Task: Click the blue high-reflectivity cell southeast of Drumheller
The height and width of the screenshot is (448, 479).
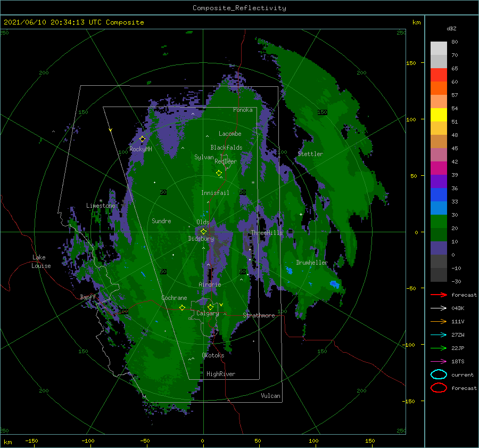Action: pyautogui.click(x=335, y=284)
